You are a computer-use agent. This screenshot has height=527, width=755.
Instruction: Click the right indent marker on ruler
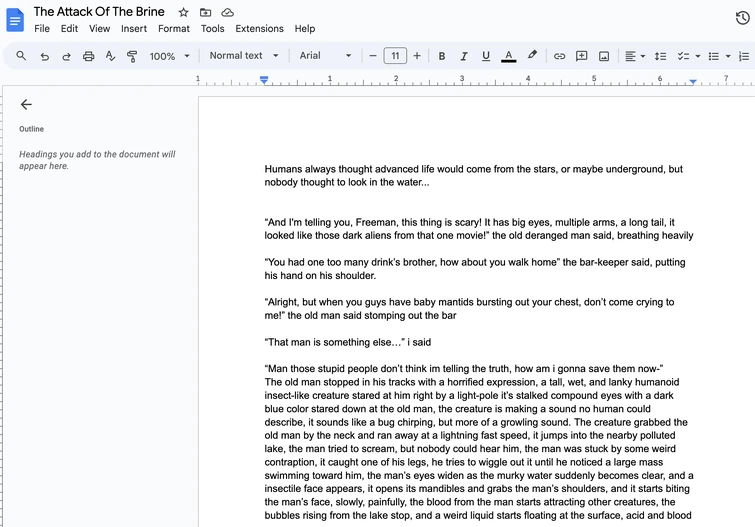692,82
